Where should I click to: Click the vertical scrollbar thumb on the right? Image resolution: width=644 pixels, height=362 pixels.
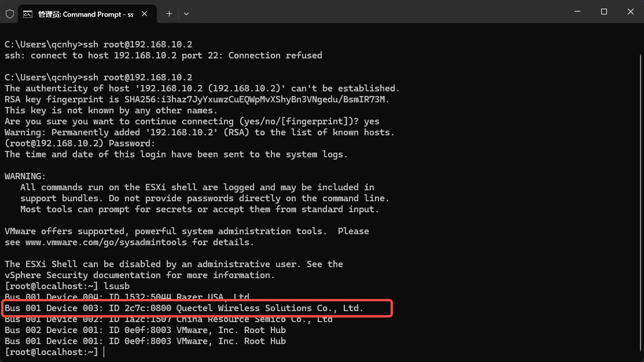pos(641,205)
